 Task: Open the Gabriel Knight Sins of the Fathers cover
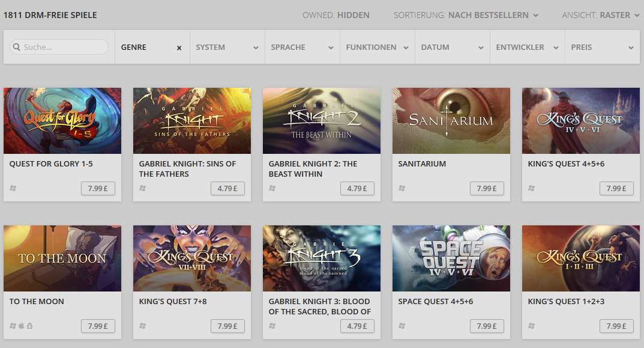[192, 121]
